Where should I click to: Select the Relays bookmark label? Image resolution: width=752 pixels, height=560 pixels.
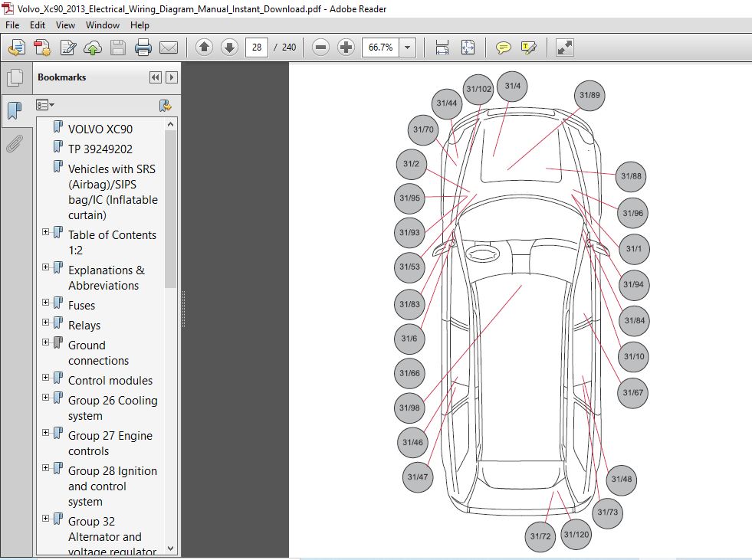84,326
